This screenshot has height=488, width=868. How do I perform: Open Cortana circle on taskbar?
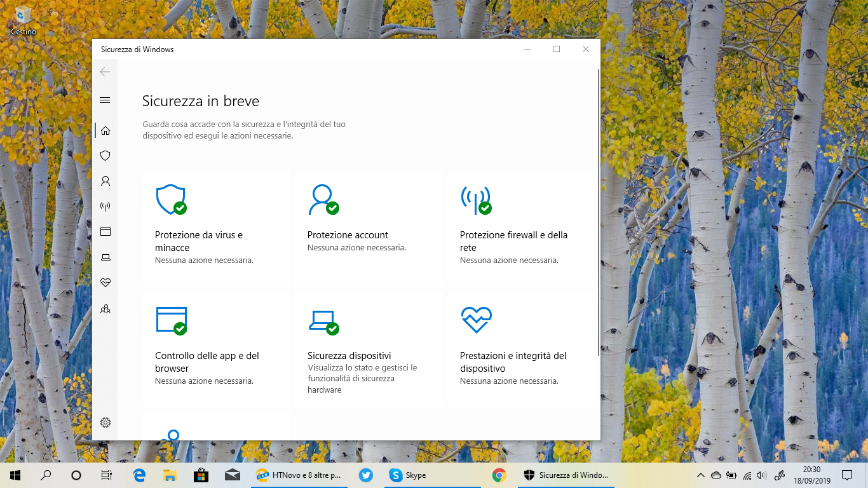point(76,475)
